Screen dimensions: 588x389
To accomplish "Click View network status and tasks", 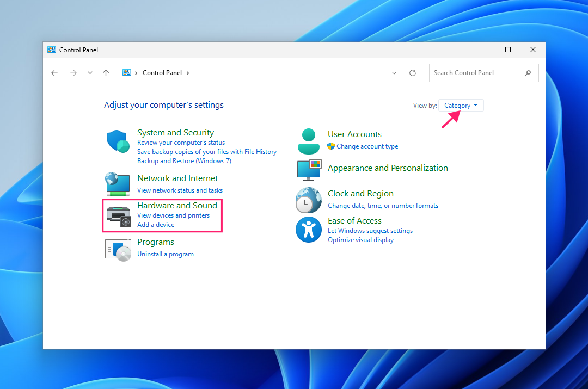I will click(x=180, y=190).
